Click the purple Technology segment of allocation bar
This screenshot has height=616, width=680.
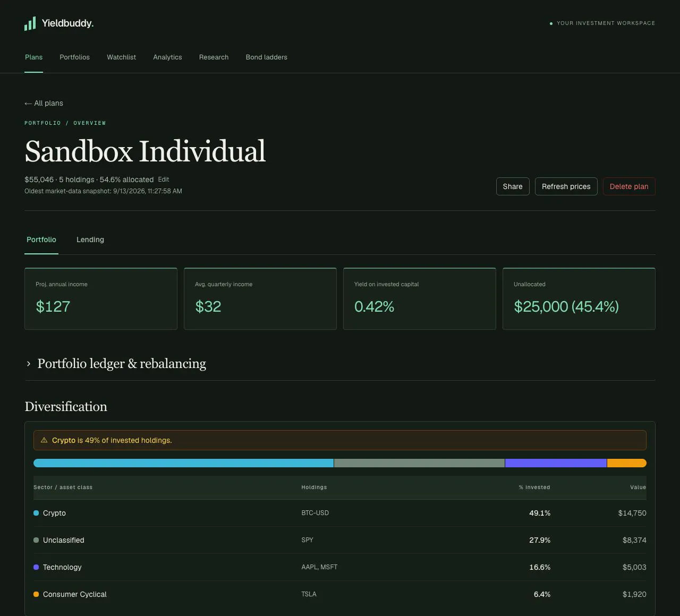click(556, 463)
